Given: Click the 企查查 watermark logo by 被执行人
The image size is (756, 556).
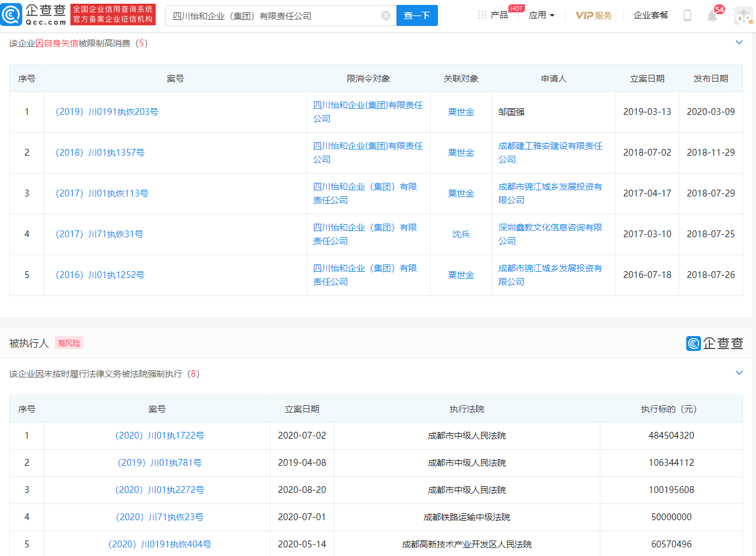Looking at the screenshot, I should [x=715, y=343].
